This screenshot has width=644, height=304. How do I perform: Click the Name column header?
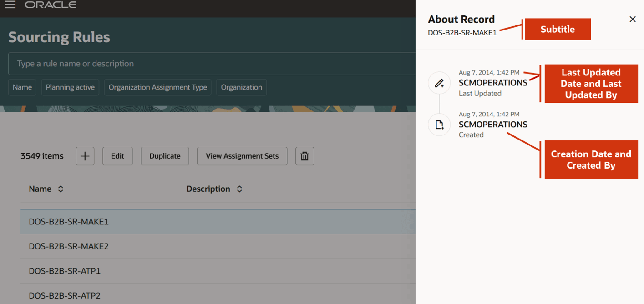40,189
